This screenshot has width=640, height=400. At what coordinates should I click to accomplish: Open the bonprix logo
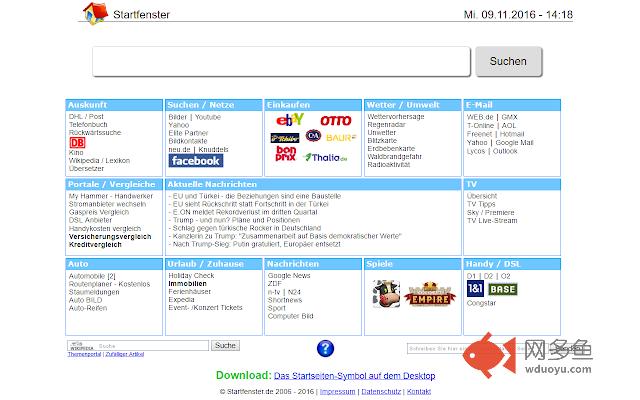tap(285, 153)
